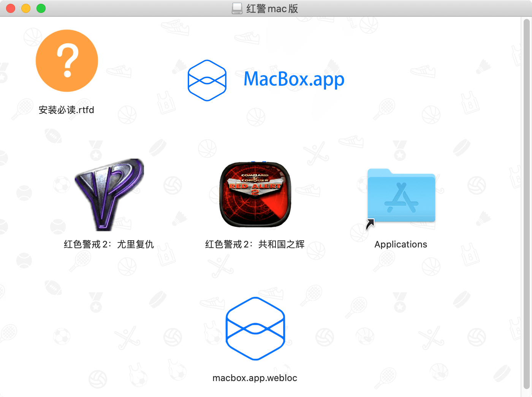Screen dimensions: 532x397
Task: Click the MacBox.app blue title text
Action: (x=294, y=79)
